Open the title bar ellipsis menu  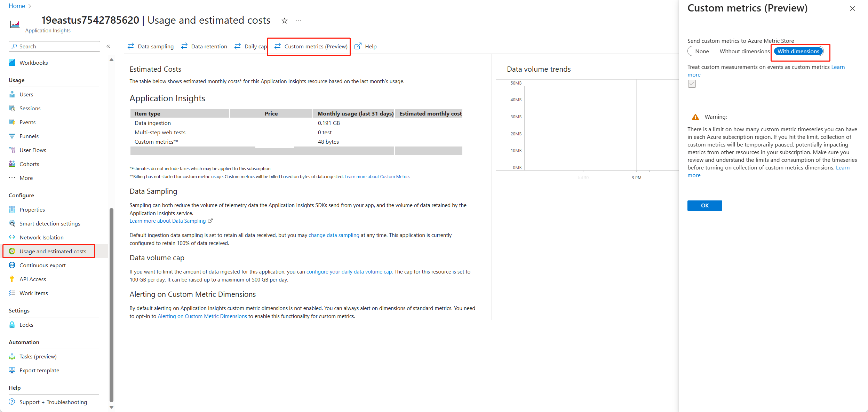[298, 21]
